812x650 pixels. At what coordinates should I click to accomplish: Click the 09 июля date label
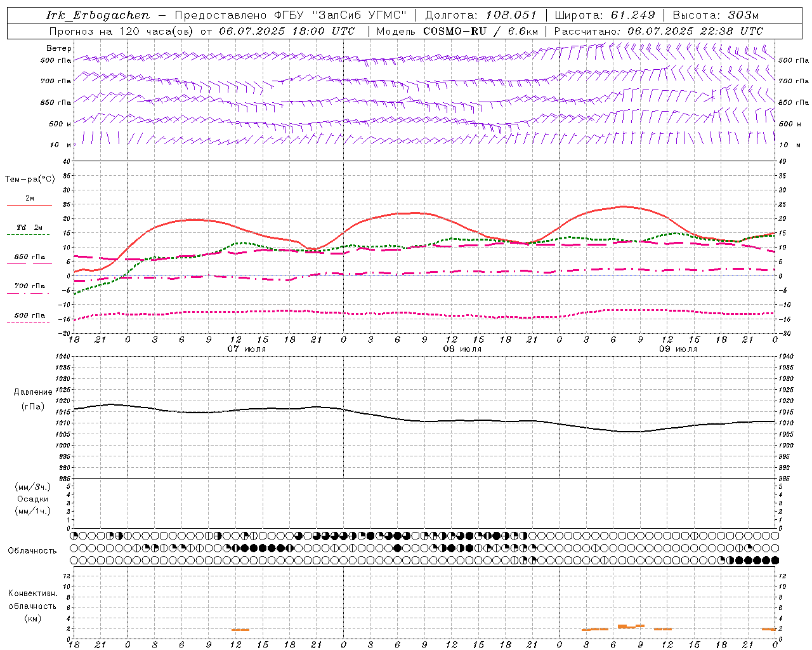click(x=678, y=349)
